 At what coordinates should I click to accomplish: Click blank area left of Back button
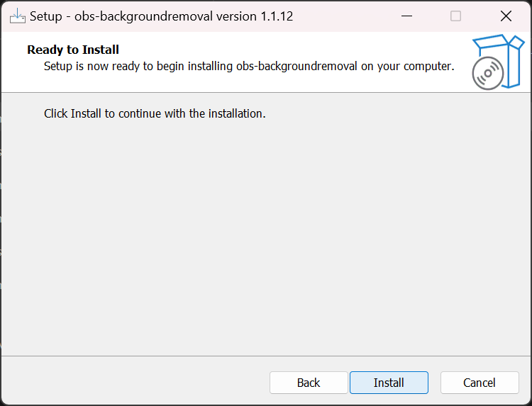coord(142,383)
